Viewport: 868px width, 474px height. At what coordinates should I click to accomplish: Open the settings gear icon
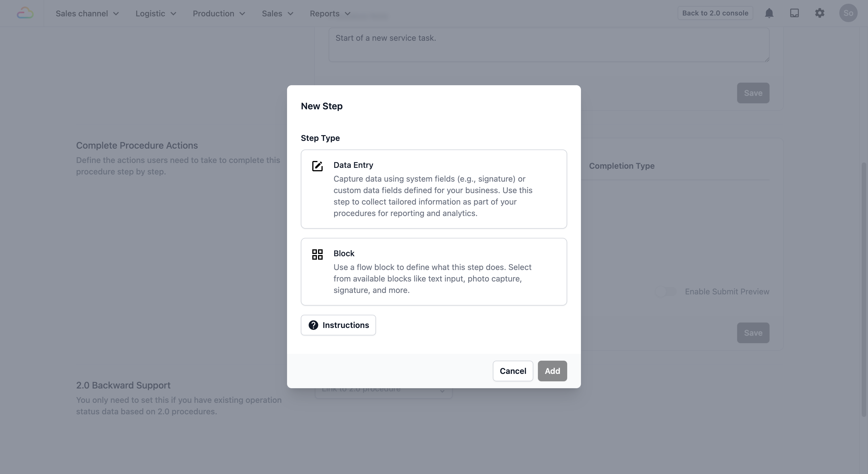819,13
